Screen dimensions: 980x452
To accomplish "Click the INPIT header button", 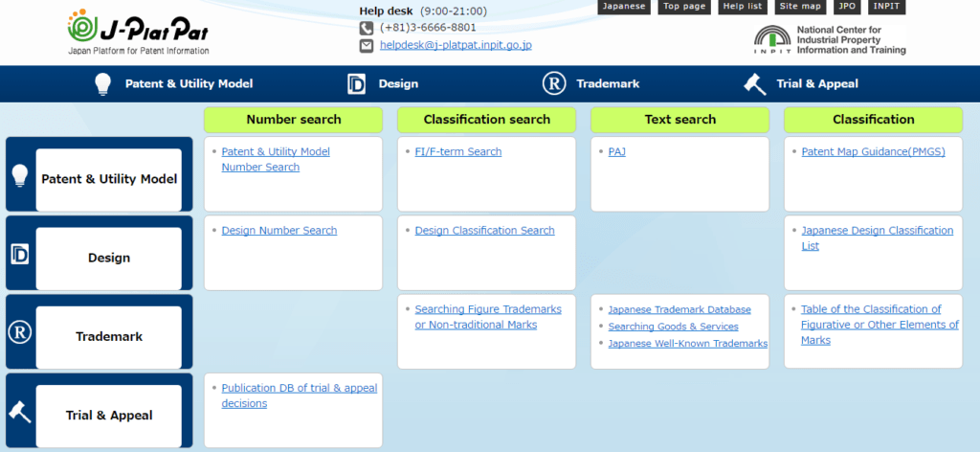I will point(886,7).
